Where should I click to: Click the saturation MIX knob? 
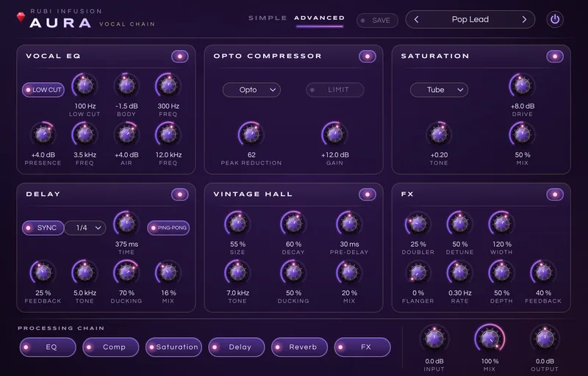click(x=522, y=134)
